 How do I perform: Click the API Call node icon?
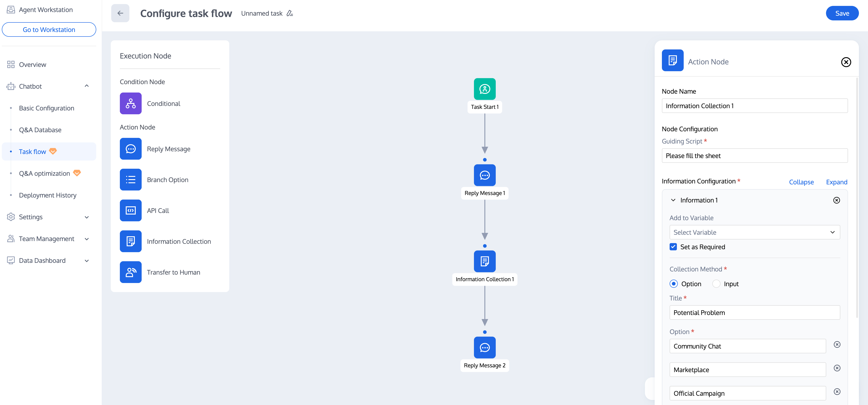[x=130, y=210]
